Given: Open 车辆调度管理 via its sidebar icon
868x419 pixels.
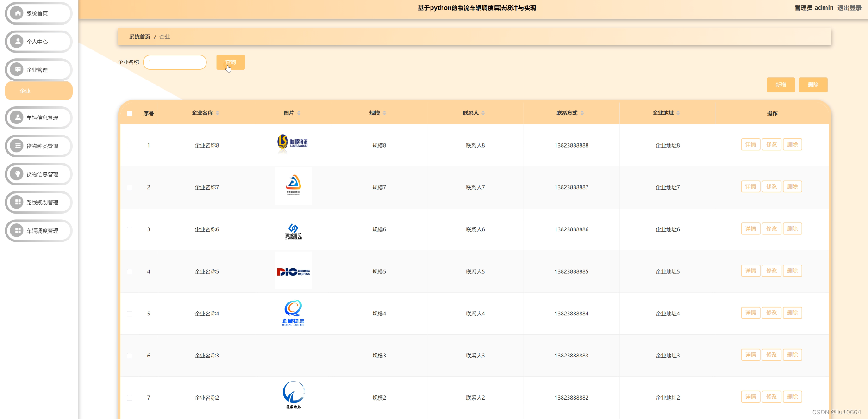Looking at the screenshot, I should (17, 230).
